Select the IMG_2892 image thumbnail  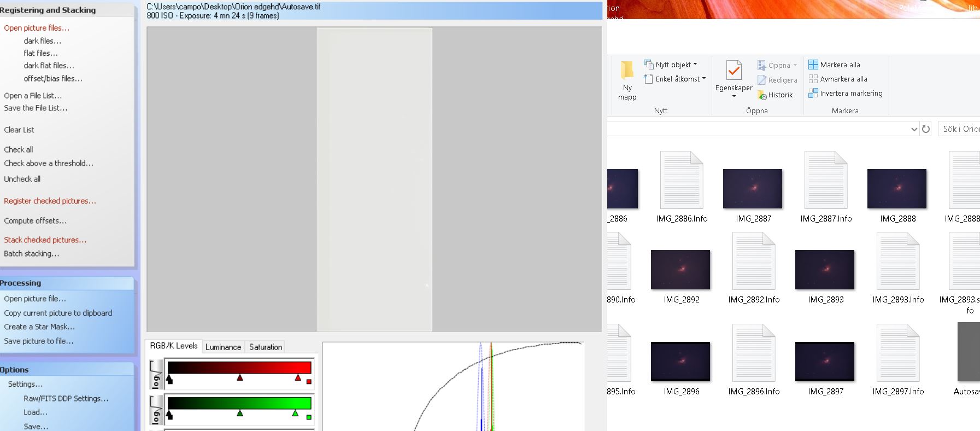click(680, 270)
